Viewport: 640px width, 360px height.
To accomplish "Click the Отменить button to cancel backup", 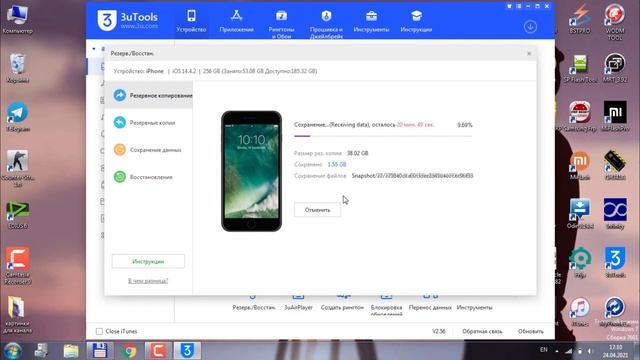I will pos(317,210).
